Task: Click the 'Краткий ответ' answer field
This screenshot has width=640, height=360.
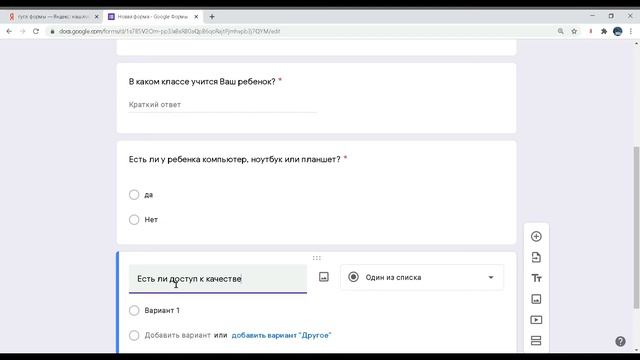Action: 222,104
